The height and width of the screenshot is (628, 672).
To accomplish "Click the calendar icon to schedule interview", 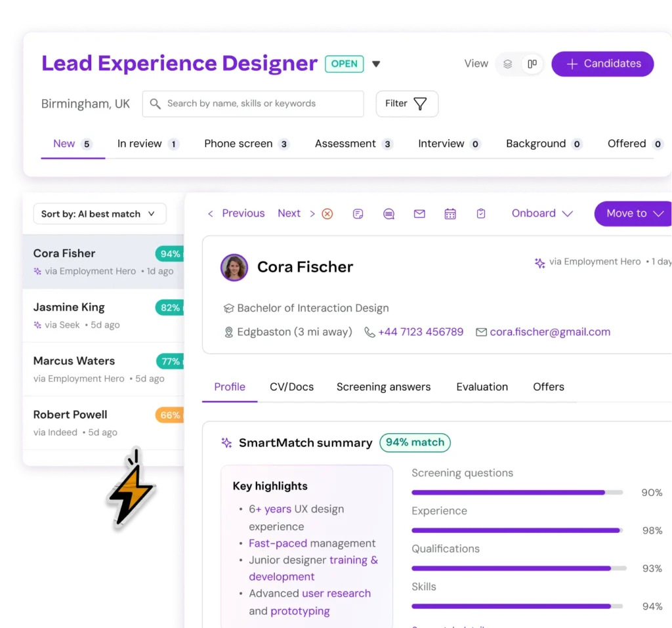I will pos(450,213).
